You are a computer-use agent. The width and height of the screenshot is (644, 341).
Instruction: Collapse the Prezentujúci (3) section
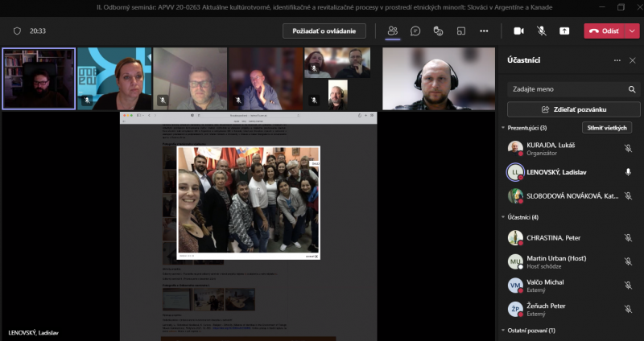point(502,128)
